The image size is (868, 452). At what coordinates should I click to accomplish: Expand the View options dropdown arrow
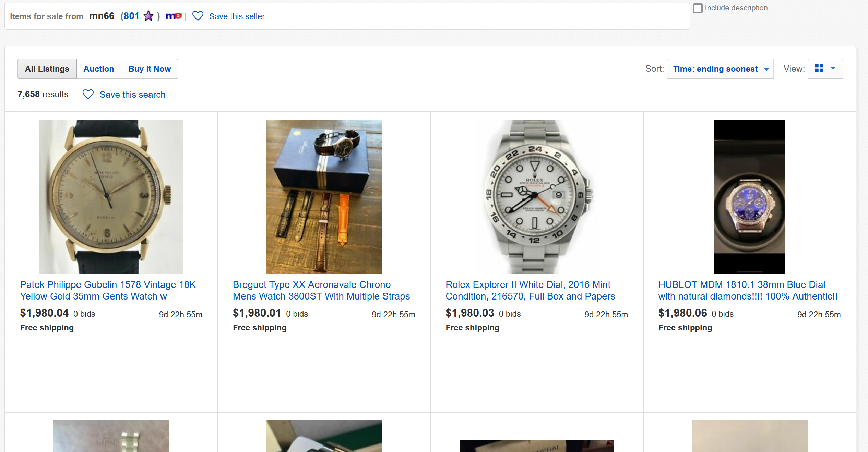(x=833, y=69)
